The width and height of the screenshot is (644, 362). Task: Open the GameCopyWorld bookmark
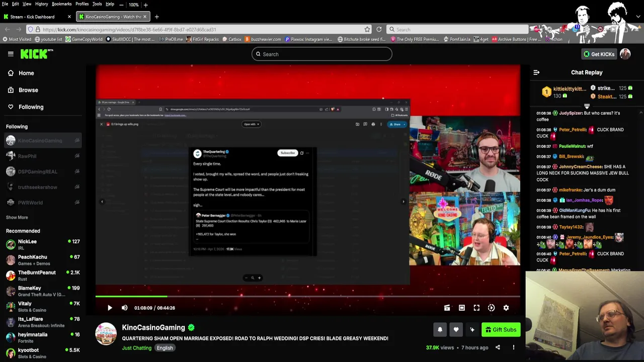pyautogui.click(x=84, y=39)
